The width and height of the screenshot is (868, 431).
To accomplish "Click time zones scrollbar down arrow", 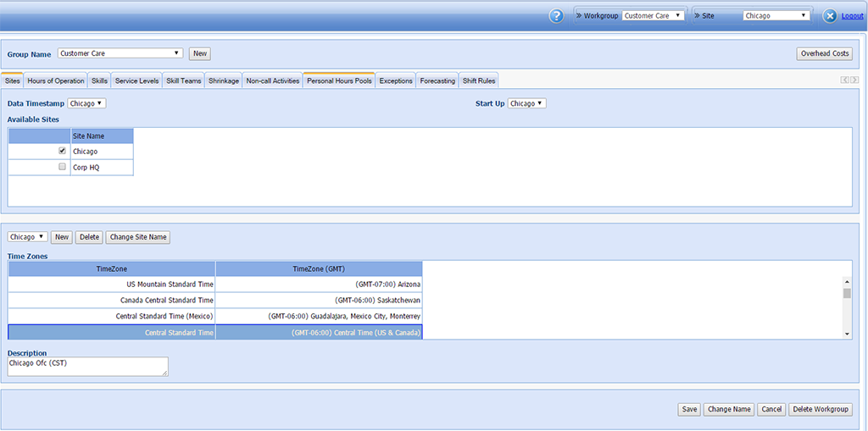I will [x=847, y=334].
